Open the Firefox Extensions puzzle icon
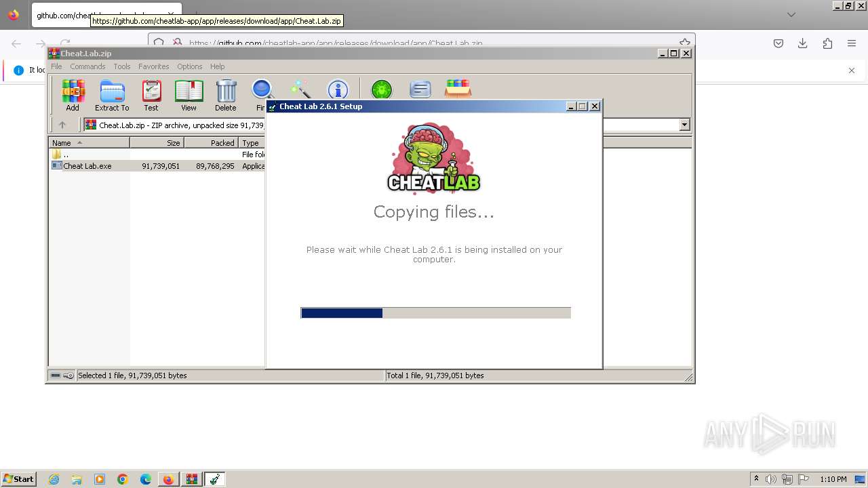Image resolution: width=868 pixels, height=488 pixels. pos(827,43)
